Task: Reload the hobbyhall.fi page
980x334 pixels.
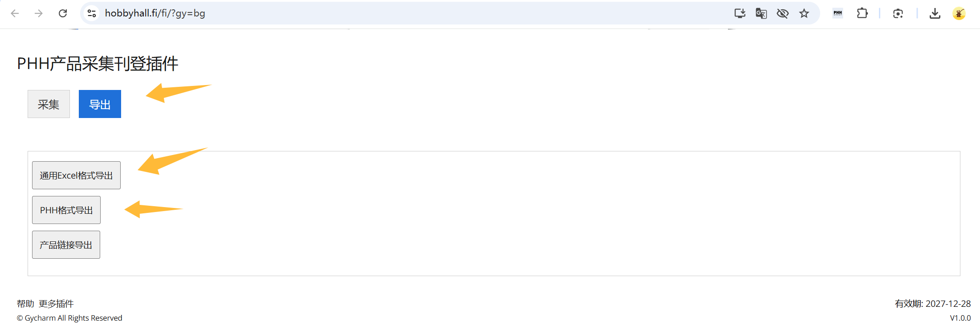Action: click(x=63, y=13)
